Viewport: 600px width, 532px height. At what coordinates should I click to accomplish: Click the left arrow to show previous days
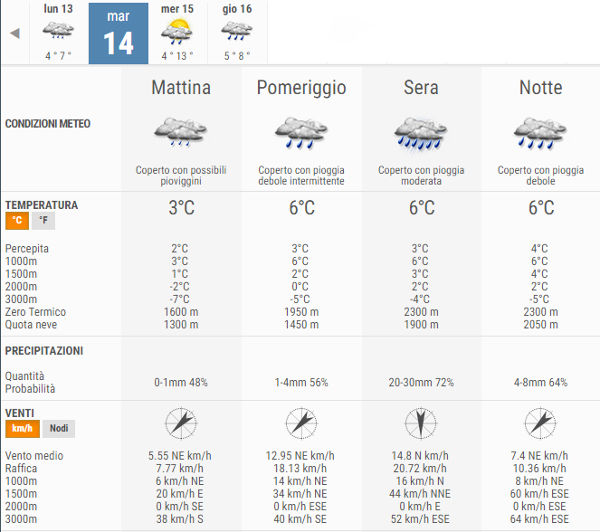point(15,33)
